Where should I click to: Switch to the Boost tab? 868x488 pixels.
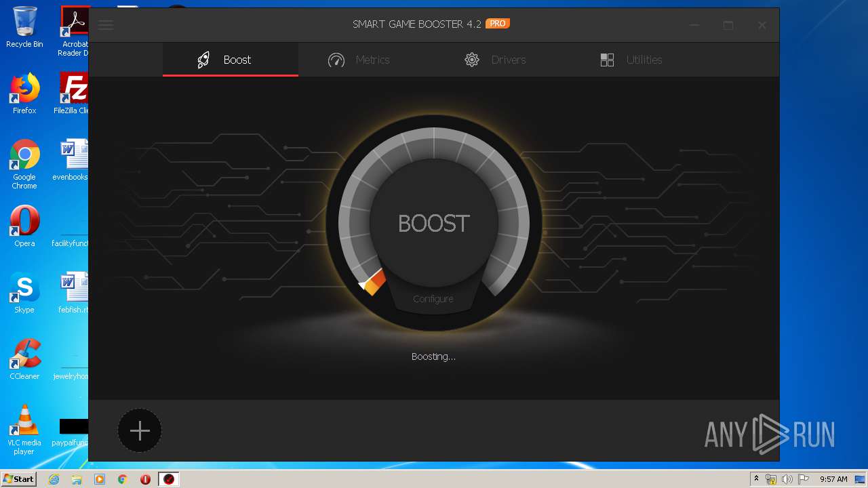click(231, 60)
